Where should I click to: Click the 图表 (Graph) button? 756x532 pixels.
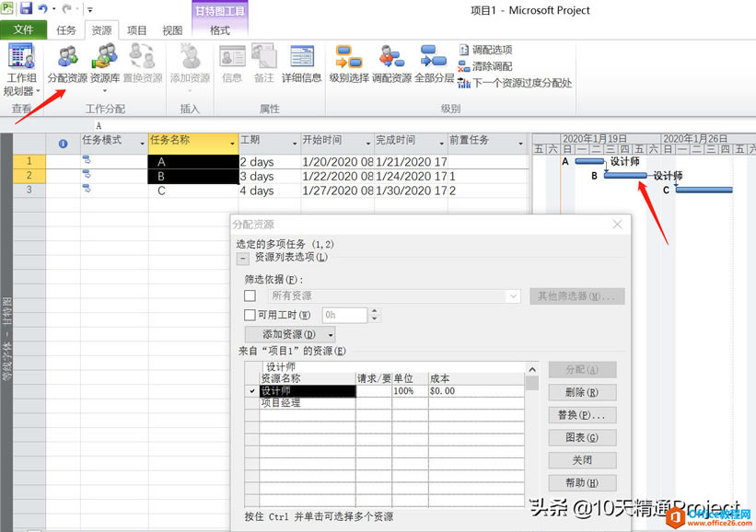point(582,437)
